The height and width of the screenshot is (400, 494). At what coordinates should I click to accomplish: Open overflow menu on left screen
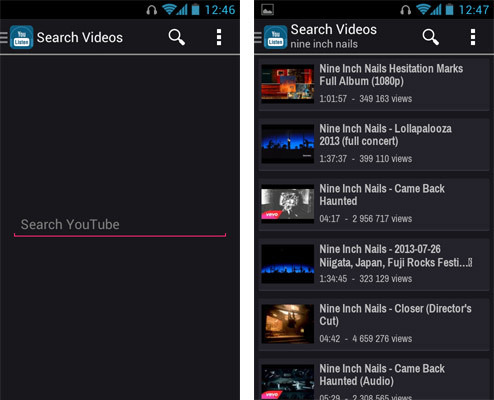coord(219,37)
